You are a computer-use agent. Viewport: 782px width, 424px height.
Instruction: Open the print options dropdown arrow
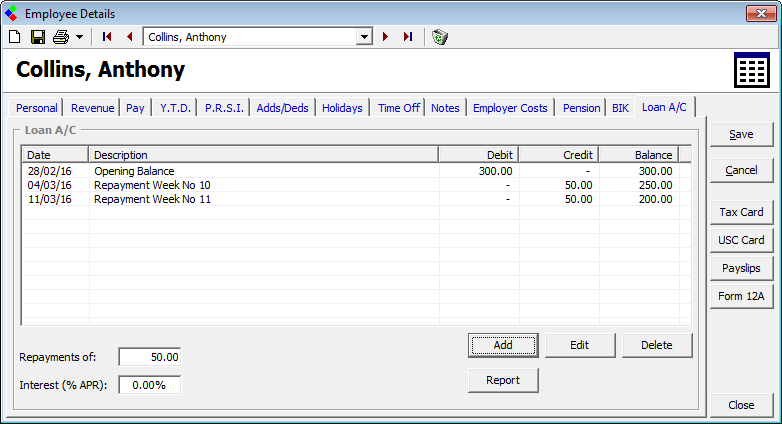pyautogui.click(x=79, y=37)
